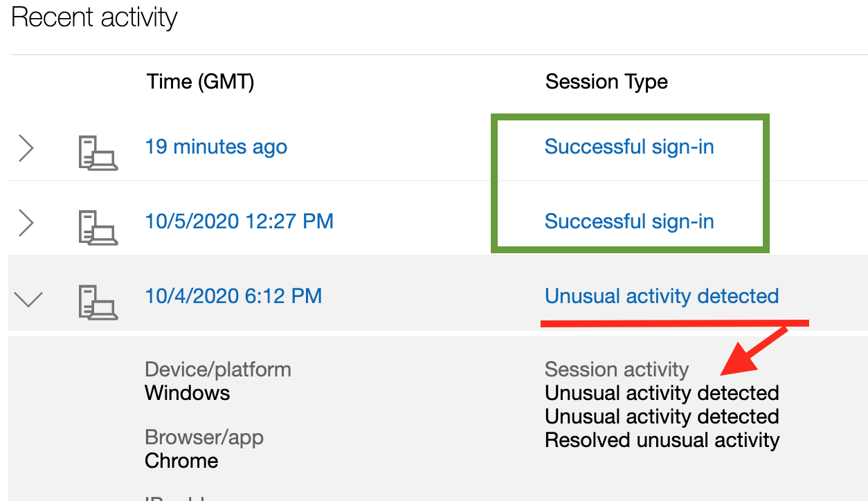The image size is (868, 501).
Task: Select the Chrome browser/app value
Action: point(181,461)
